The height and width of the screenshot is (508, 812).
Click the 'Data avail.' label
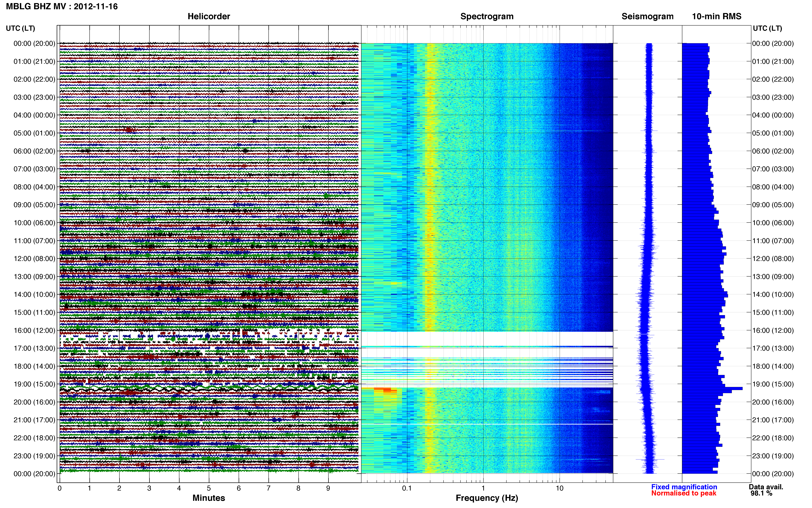766,487
